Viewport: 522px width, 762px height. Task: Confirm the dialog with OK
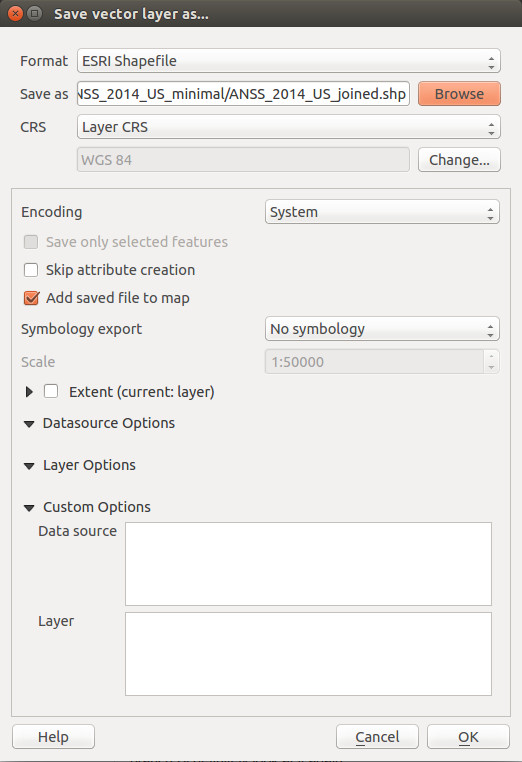(469, 737)
